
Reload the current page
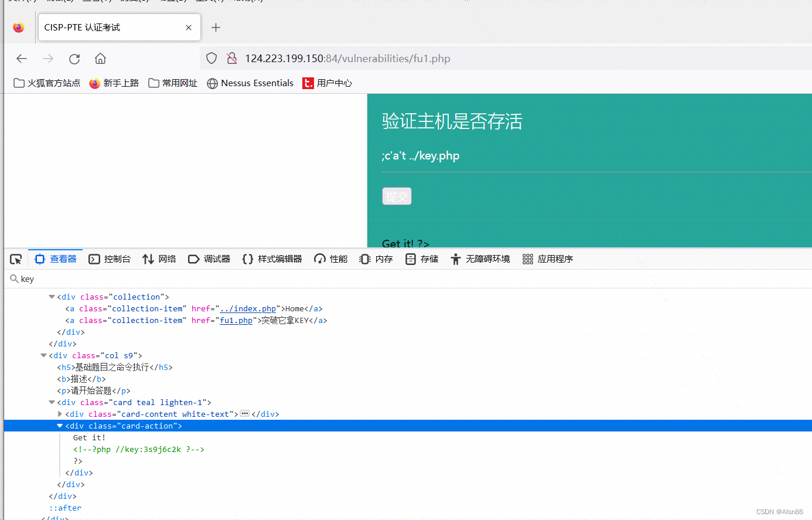(74, 59)
